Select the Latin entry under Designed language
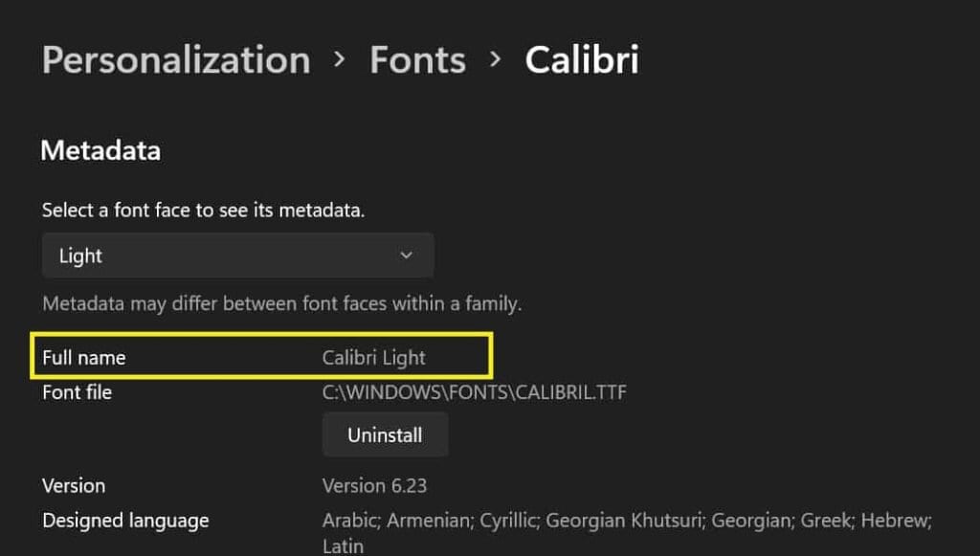The height and width of the screenshot is (556, 980). (341, 546)
